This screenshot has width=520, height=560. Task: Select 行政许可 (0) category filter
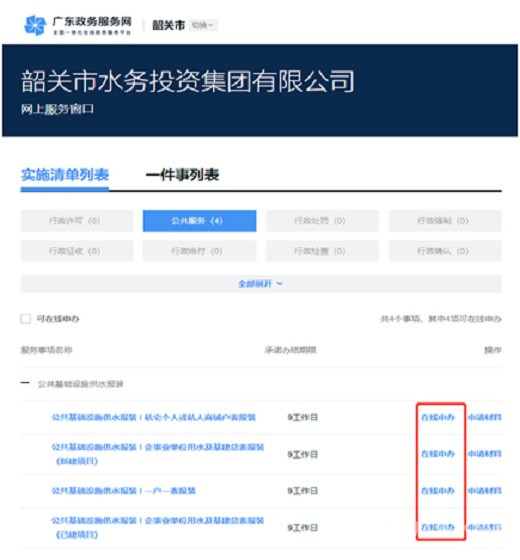click(x=77, y=221)
